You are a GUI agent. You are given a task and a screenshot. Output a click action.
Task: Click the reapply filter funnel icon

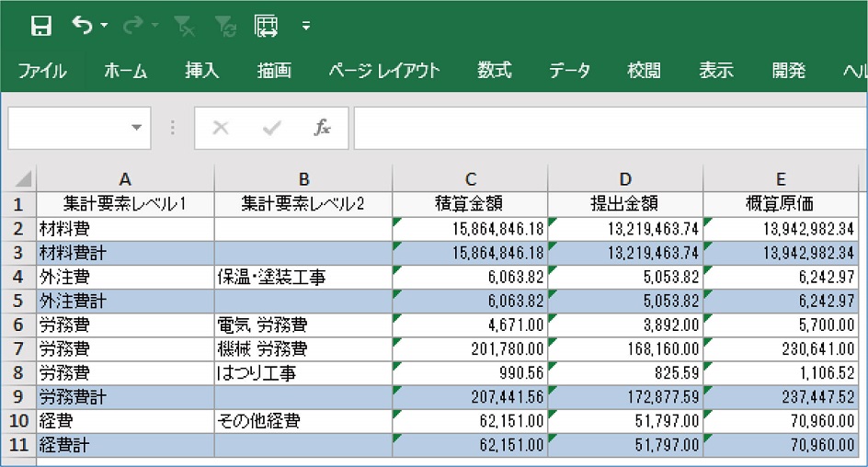(226, 26)
